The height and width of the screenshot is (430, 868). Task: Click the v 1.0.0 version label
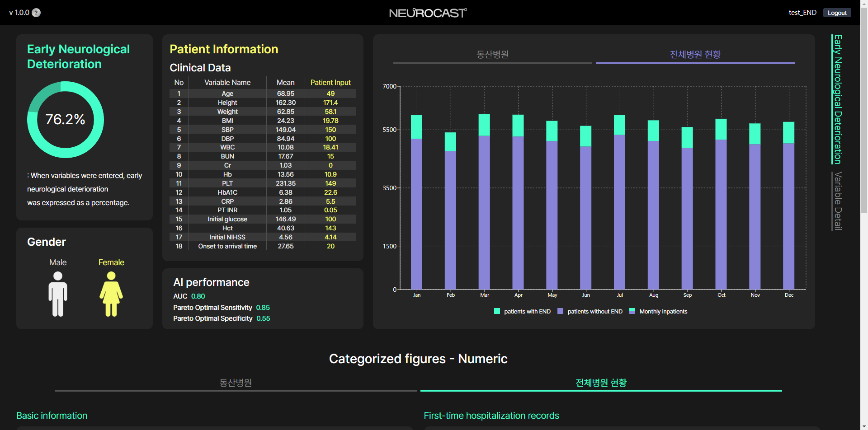pyautogui.click(x=19, y=13)
